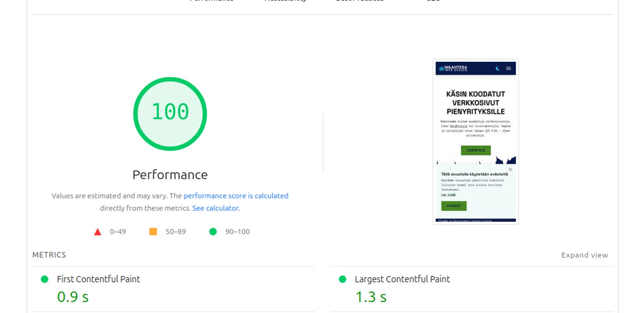Viewport: 644px width, 313px height.
Task: Click 'Lue lisää' link in cookie notice
Action: (x=448, y=194)
